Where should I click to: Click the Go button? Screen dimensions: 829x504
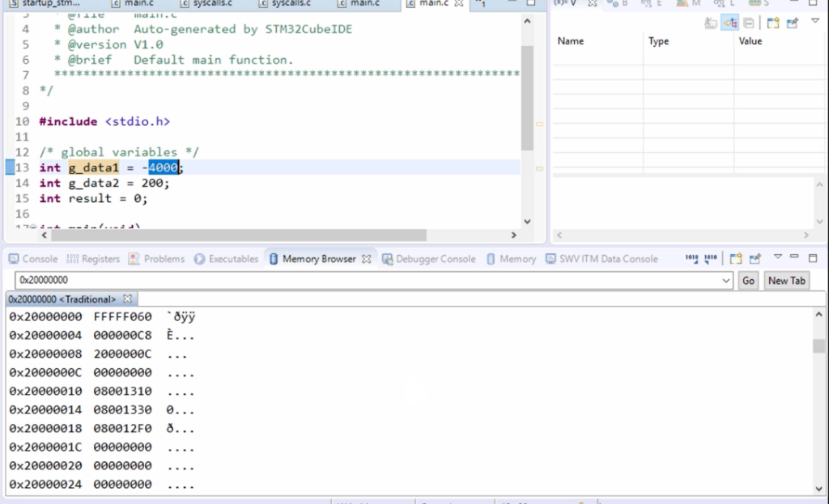[x=748, y=281]
